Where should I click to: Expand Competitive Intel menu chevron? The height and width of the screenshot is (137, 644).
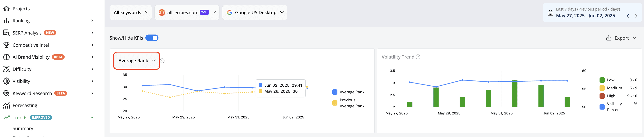pos(92,45)
